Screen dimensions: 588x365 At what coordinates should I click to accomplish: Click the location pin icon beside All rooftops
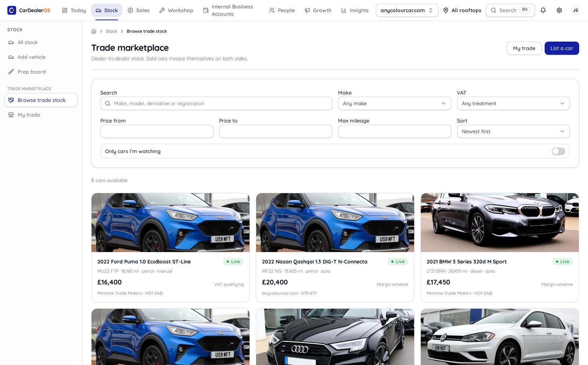(x=446, y=10)
